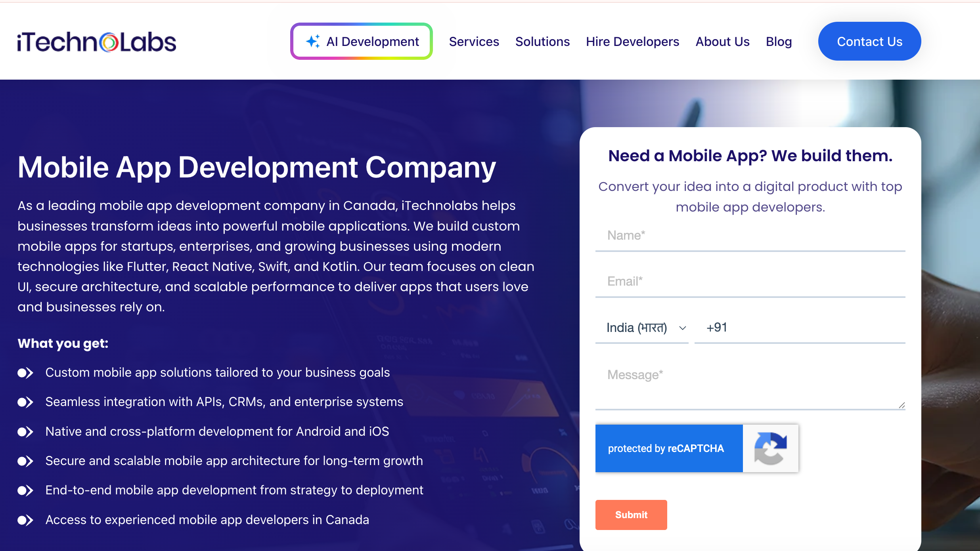Click into the Message text area
This screenshot has height=551, width=980.
click(750, 384)
